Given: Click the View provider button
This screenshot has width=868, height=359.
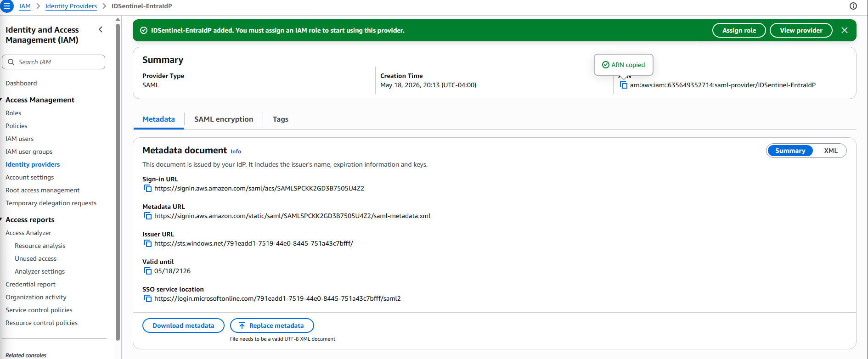Looking at the screenshot, I should [801, 30].
